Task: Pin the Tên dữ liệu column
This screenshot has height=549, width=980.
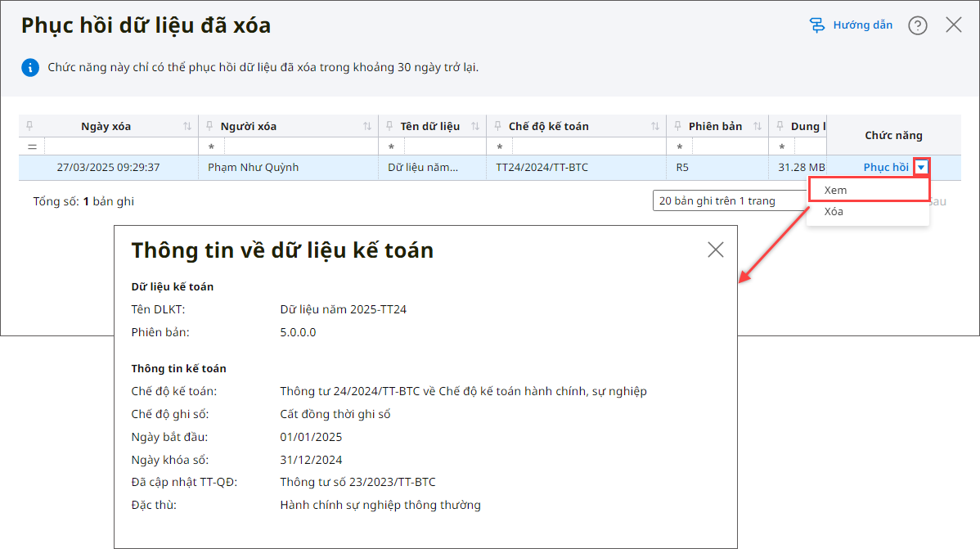Action: click(x=389, y=126)
